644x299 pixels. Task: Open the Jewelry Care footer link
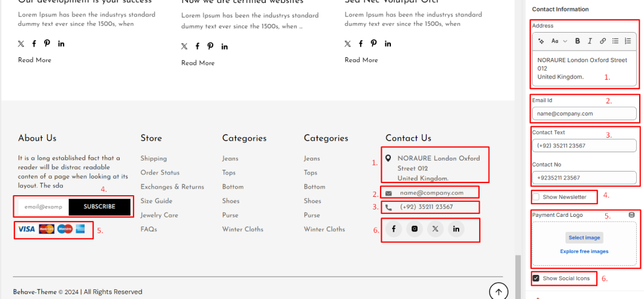159,215
